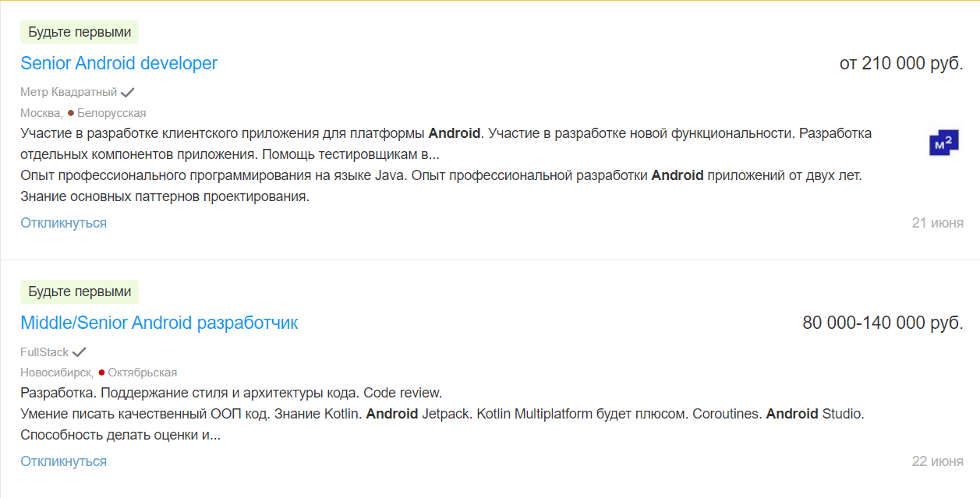Screen dimensions: 980x498
Task: Click the red Октябрьская metro dot
Action: 101,373
